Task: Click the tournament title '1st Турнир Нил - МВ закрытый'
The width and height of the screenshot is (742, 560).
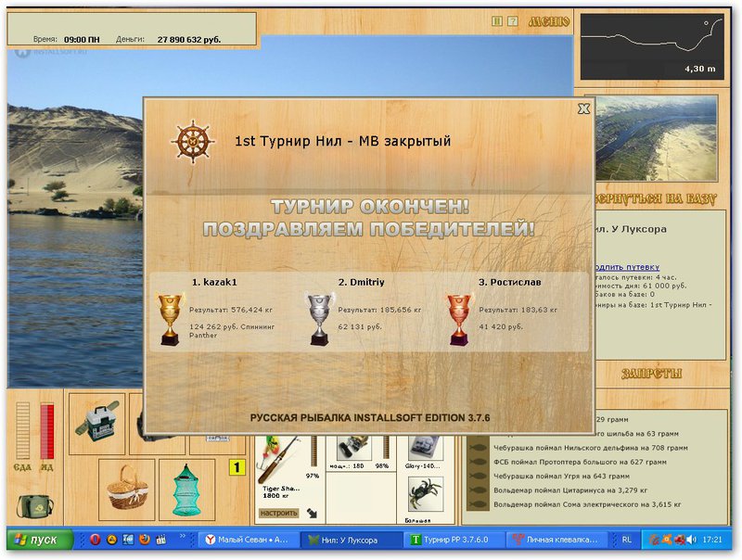Action: pos(342,141)
